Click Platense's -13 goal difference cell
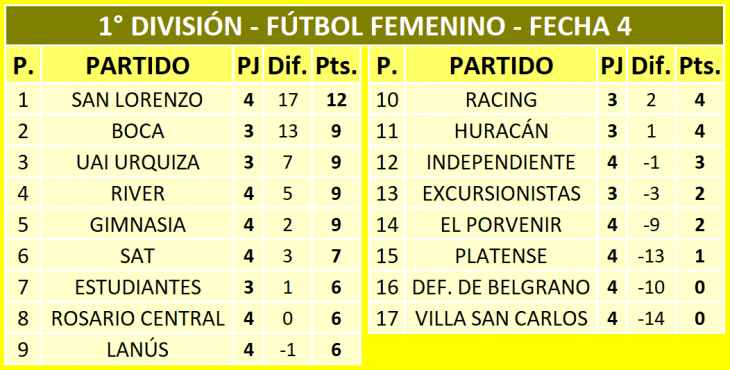 651,256
